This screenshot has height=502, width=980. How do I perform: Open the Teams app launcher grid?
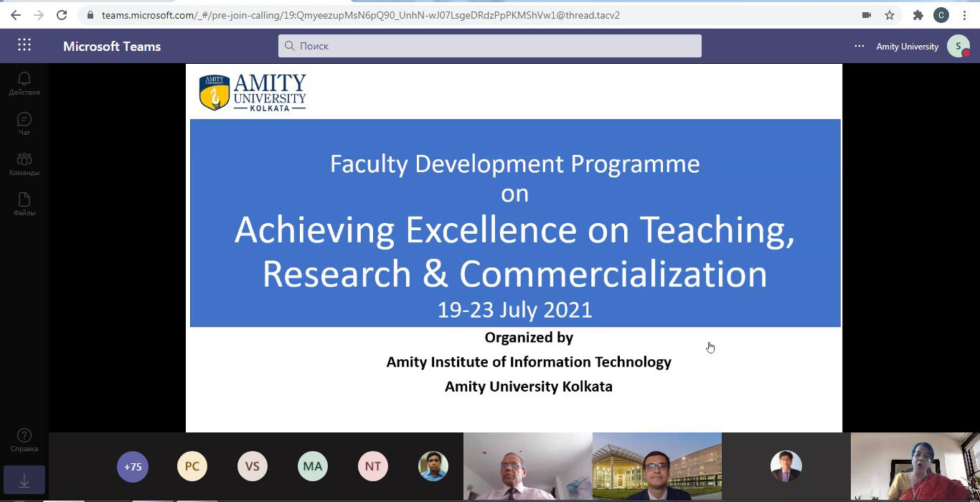(x=24, y=45)
